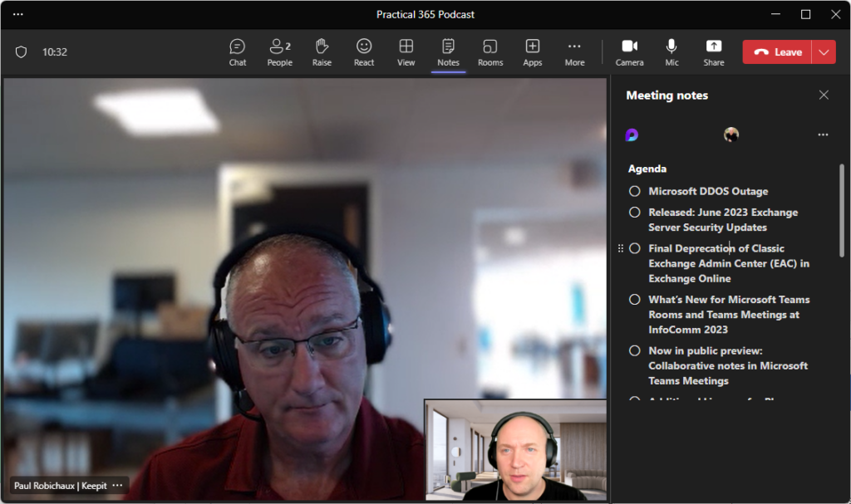Image resolution: width=851 pixels, height=504 pixels.
Task: Click the collaborator avatar in Meeting notes
Action: [x=731, y=135]
